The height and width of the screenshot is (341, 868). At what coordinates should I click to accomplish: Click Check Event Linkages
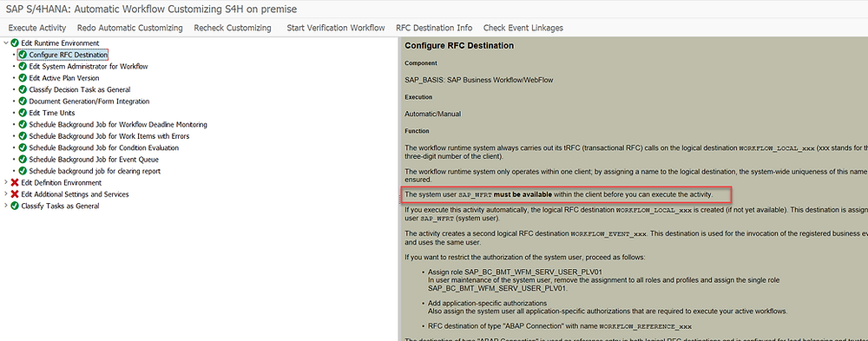(x=523, y=28)
